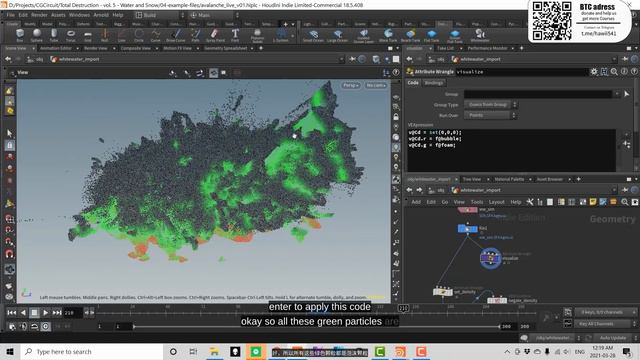Choose the Whitewater shelf tool
This screenshot has height=360, width=640.
(480, 36)
